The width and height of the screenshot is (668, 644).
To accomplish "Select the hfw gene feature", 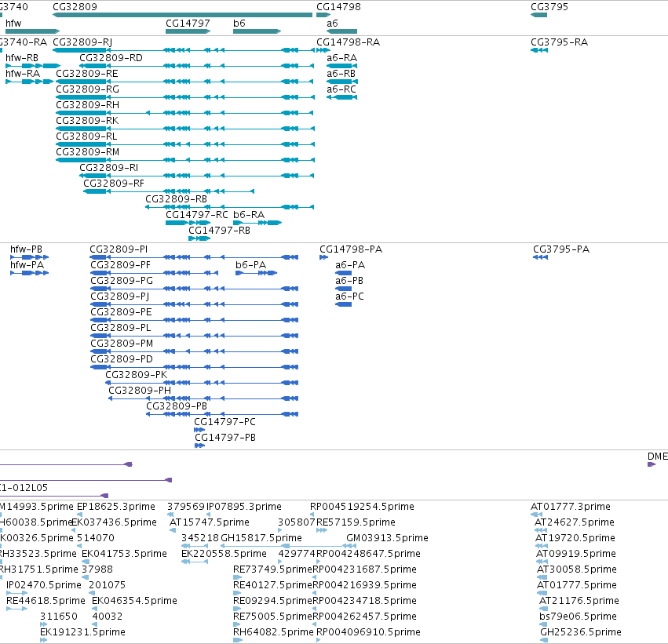I will coord(32,31).
